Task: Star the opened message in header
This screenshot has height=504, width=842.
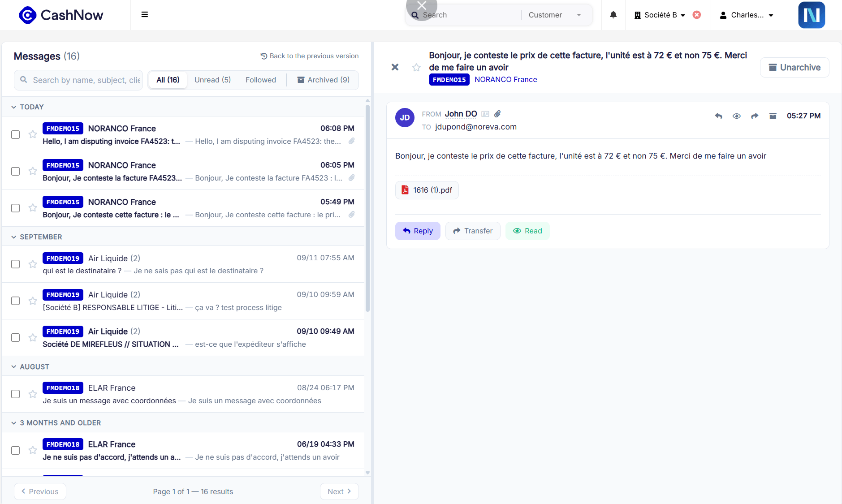Action: (x=416, y=67)
